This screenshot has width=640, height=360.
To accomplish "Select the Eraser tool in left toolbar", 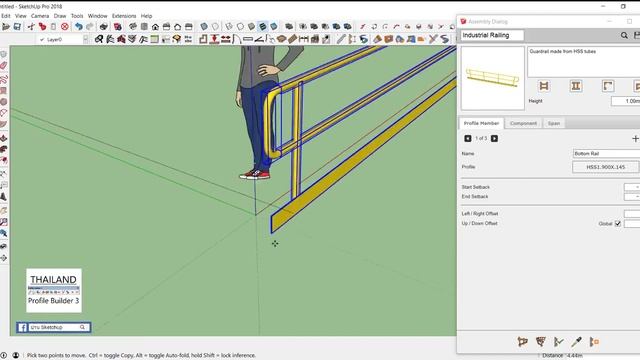I will pos(4,65).
